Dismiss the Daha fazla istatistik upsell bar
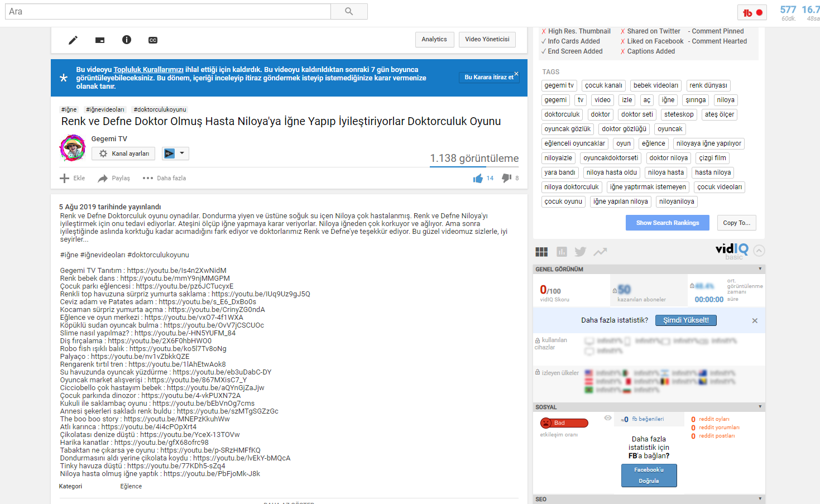The height and width of the screenshot is (504, 820). [x=755, y=320]
